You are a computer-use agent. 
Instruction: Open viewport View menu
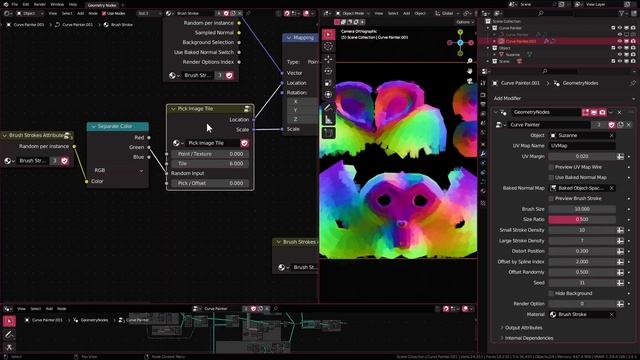(x=379, y=13)
